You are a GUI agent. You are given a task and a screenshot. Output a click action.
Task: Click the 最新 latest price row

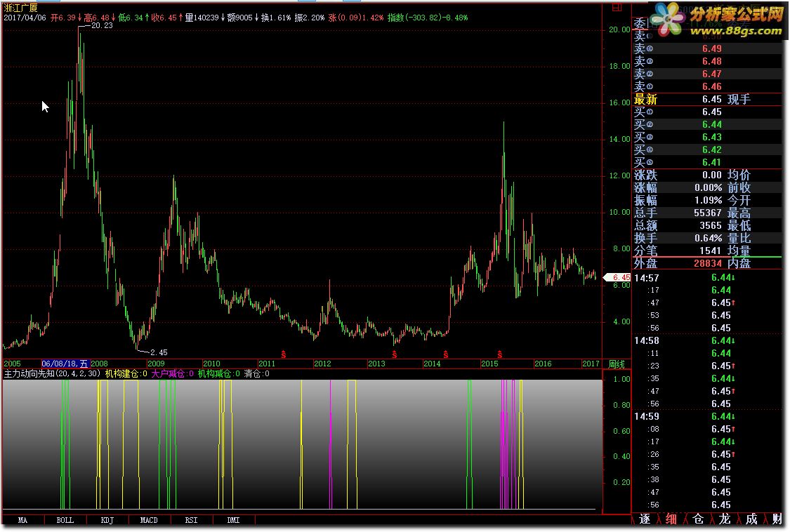pos(708,99)
